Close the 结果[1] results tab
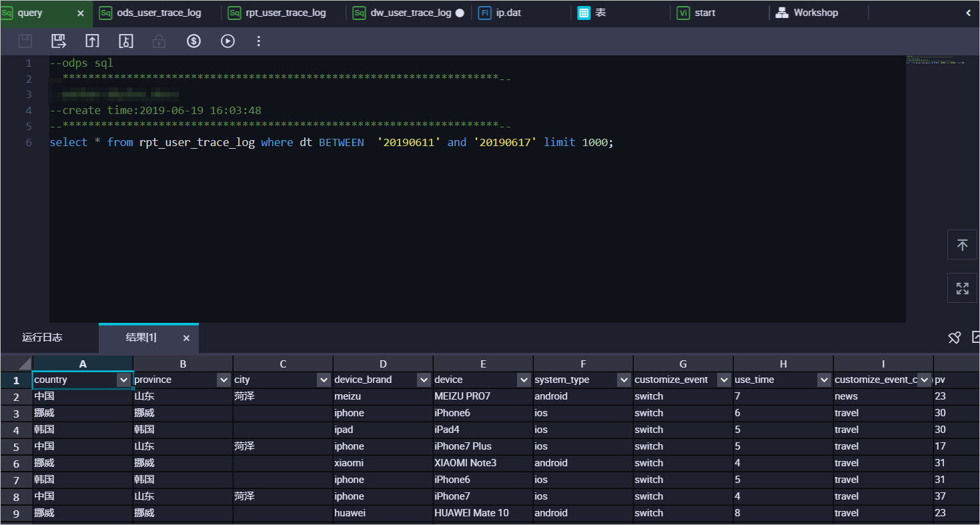The height and width of the screenshot is (525, 980). point(186,338)
